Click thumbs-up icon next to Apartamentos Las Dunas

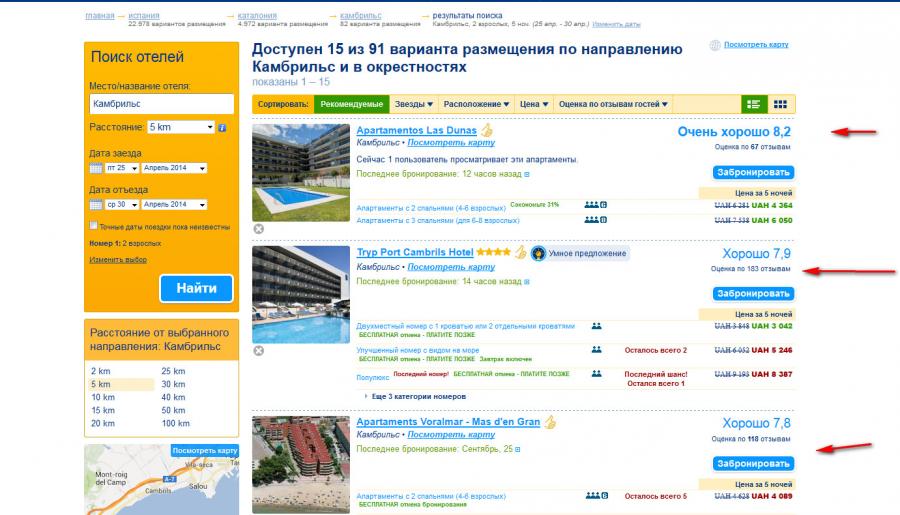[487, 130]
